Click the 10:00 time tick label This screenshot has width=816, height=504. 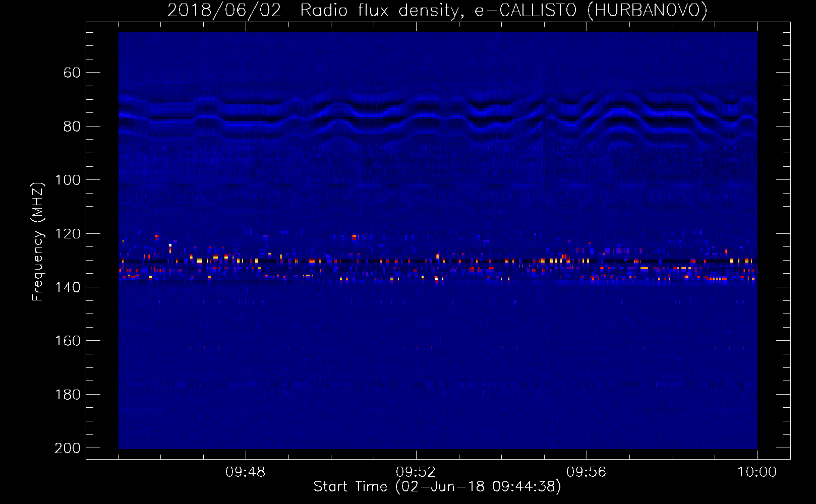click(x=757, y=472)
